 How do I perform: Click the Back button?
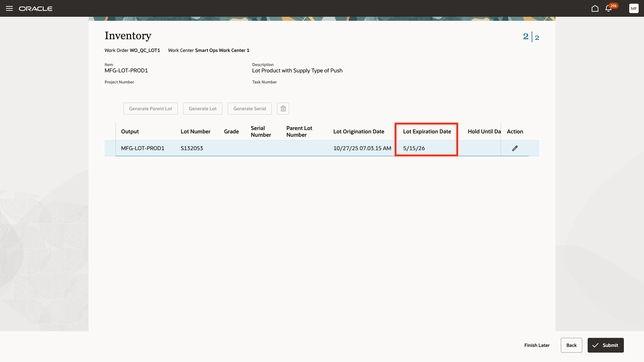pyautogui.click(x=572, y=345)
